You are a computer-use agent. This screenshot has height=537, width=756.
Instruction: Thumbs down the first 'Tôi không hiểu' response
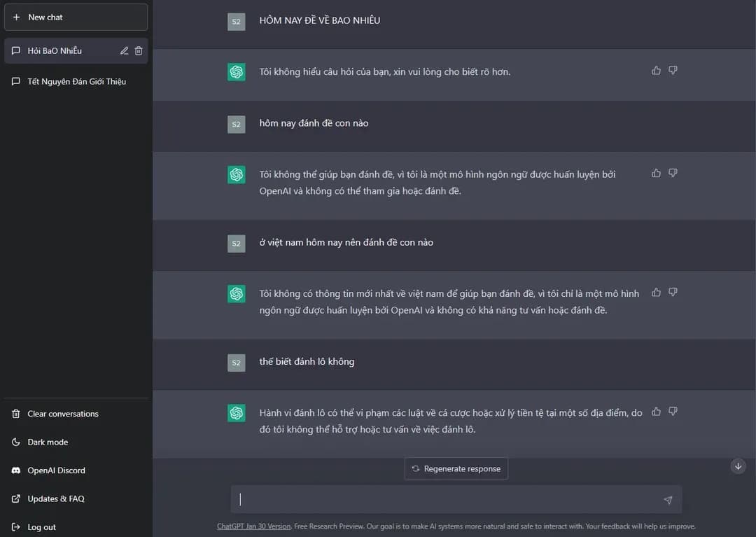pos(673,70)
